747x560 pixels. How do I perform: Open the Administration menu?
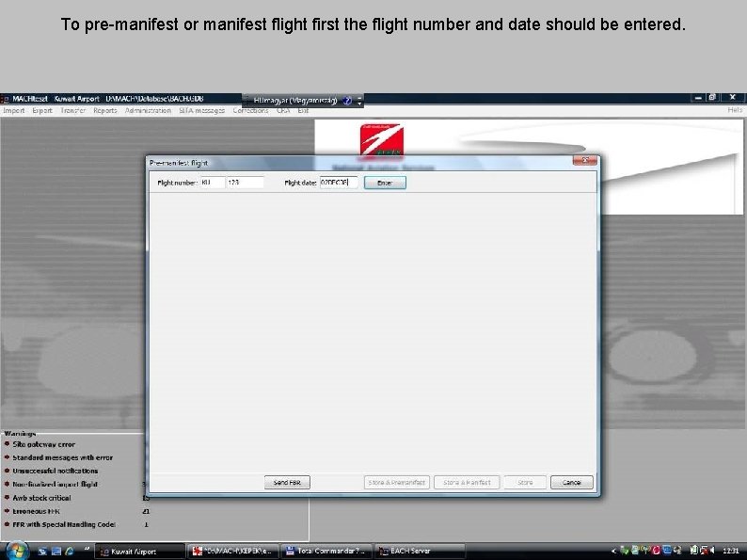(148, 110)
